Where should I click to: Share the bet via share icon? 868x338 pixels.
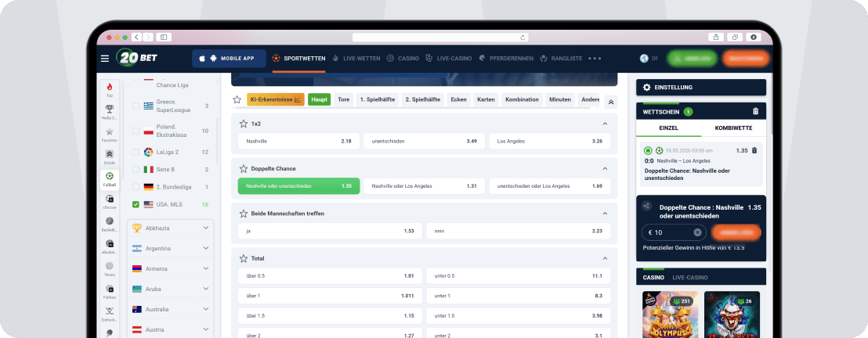click(x=646, y=206)
